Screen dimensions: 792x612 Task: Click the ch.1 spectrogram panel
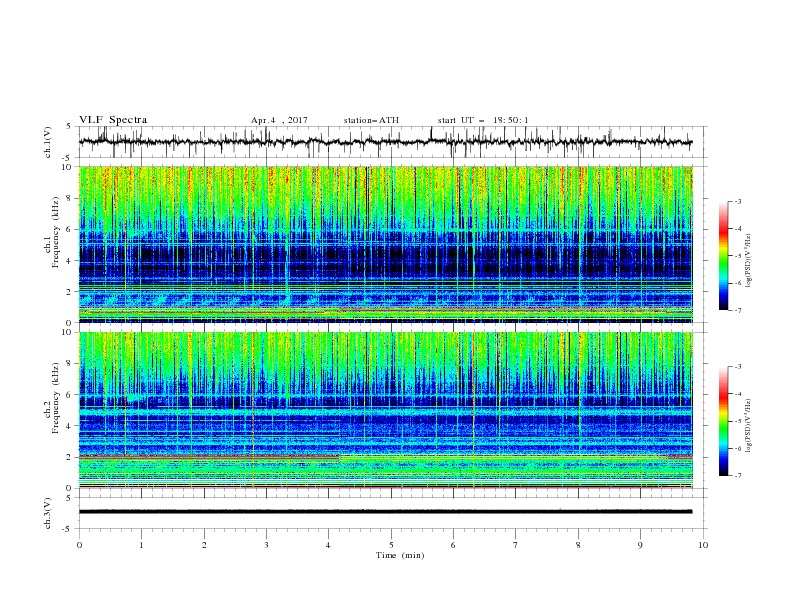(385, 244)
